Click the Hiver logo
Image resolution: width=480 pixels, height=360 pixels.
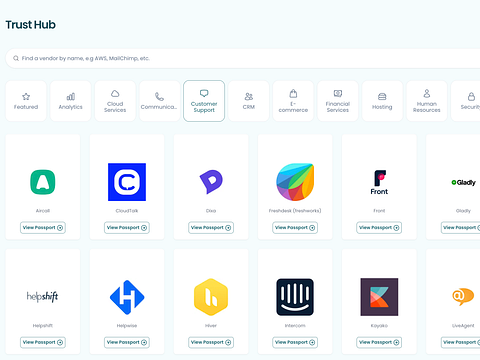[211, 297]
